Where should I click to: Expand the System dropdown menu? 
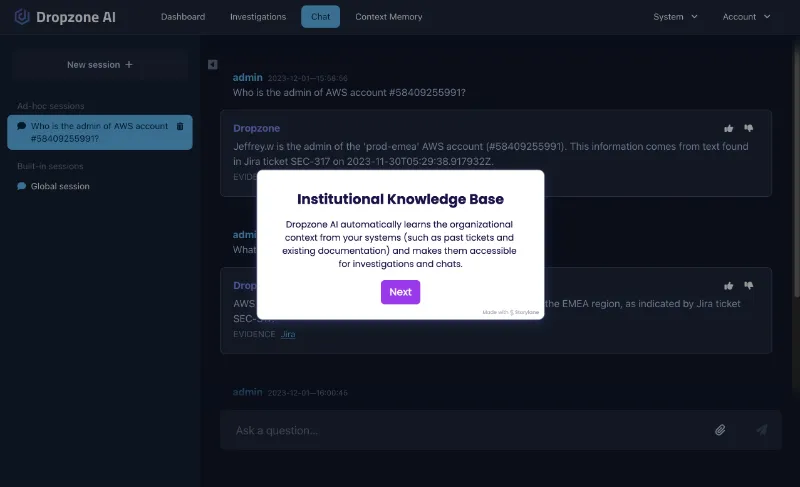tap(675, 17)
